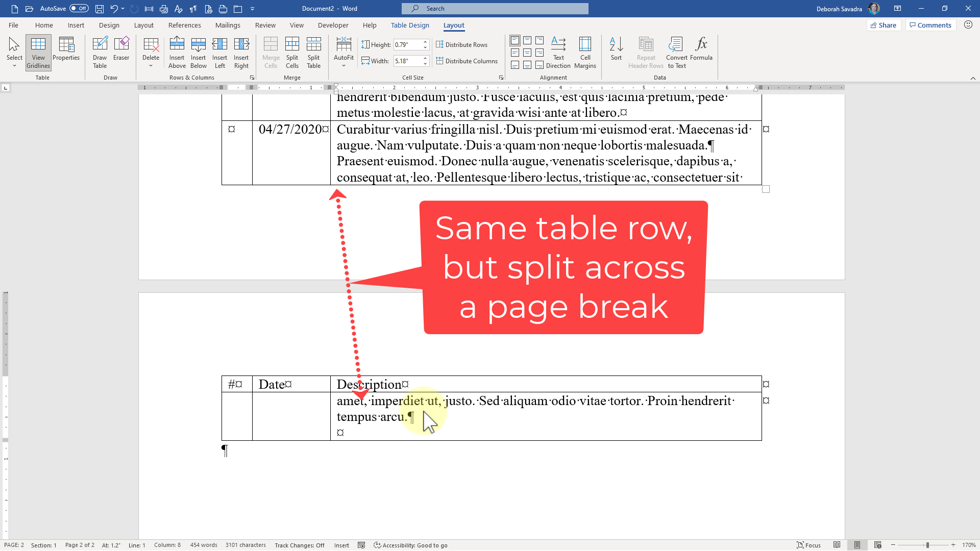Open the References tab

(x=184, y=25)
